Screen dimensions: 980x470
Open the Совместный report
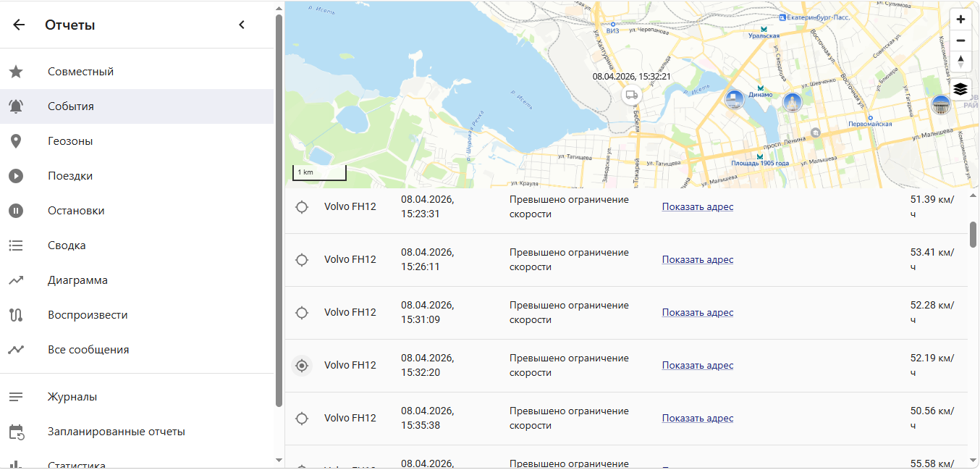138,72
